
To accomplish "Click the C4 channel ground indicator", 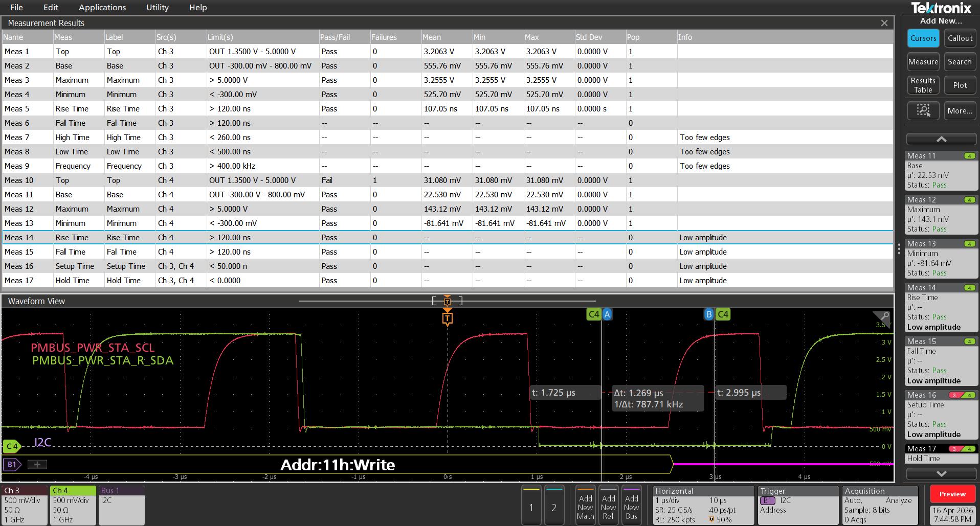I will (x=12, y=446).
